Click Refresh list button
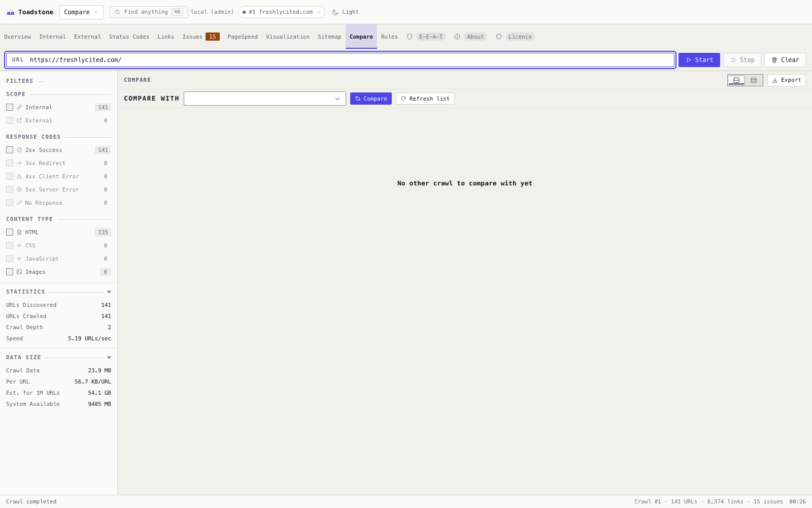The image size is (812, 508). (425, 99)
